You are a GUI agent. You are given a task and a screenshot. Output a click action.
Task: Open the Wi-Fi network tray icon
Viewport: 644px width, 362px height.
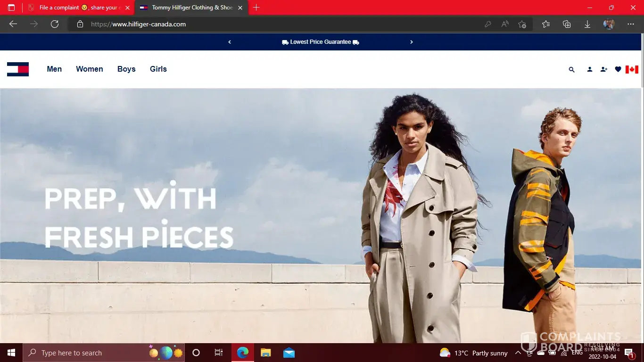click(x=564, y=353)
